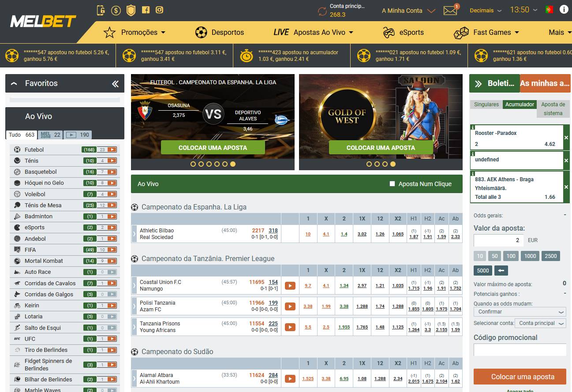
Task: Click football icon next to Campeonato do Sudão
Action: pyautogui.click(x=135, y=352)
